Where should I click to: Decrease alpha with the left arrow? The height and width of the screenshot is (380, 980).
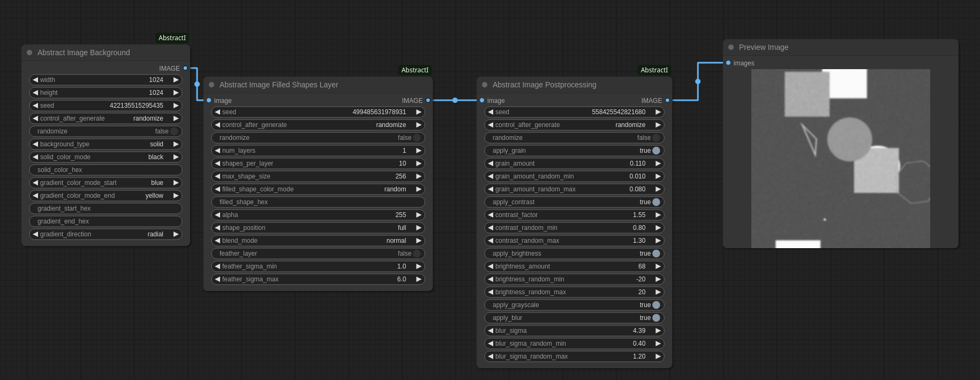click(217, 215)
